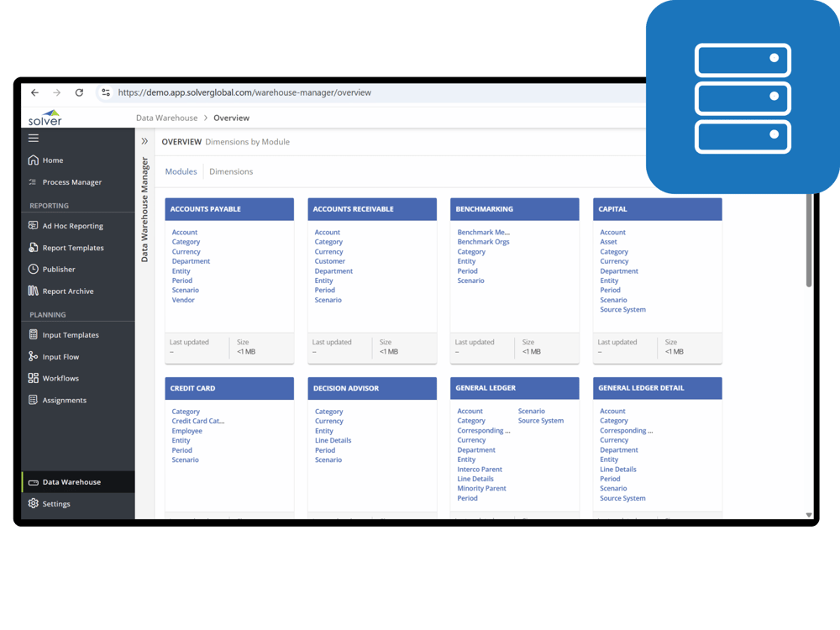Toggle the hamburger menu at sidebar top

pos(31,138)
